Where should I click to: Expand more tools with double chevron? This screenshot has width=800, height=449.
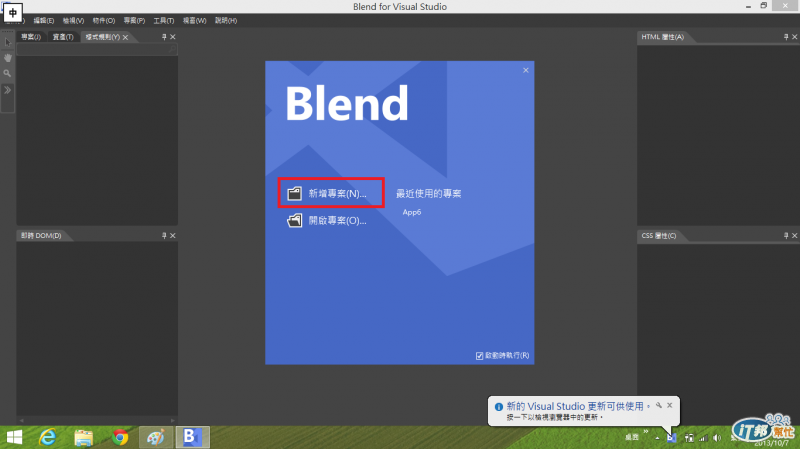(x=8, y=90)
